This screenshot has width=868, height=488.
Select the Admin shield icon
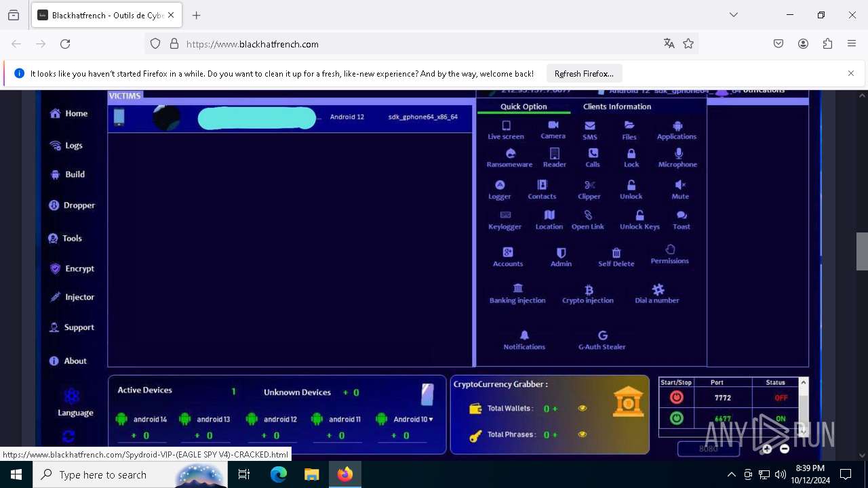pos(561,252)
